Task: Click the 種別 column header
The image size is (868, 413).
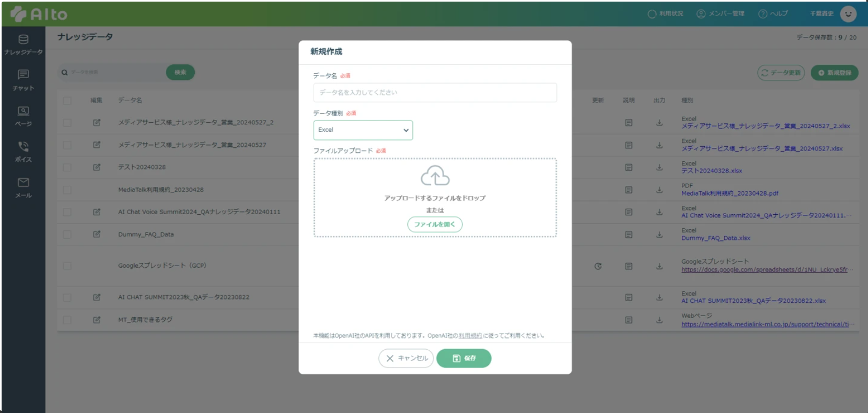Action: click(x=687, y=100)
